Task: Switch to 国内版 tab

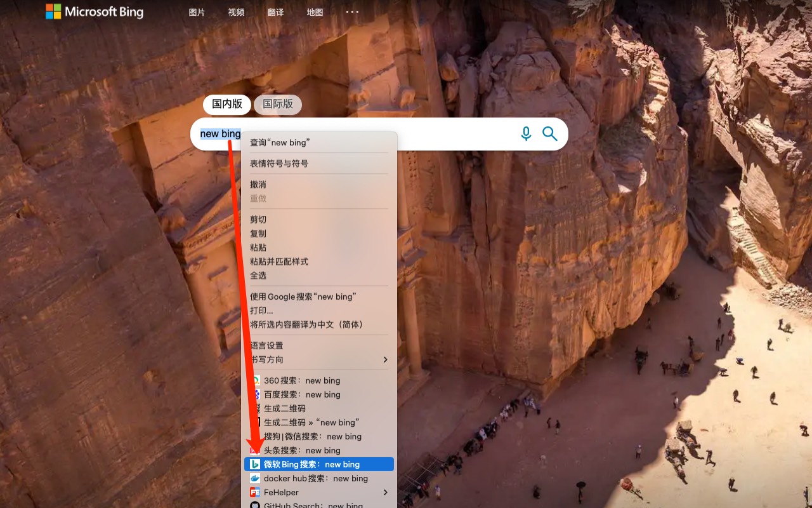Action: pos(227,104)
